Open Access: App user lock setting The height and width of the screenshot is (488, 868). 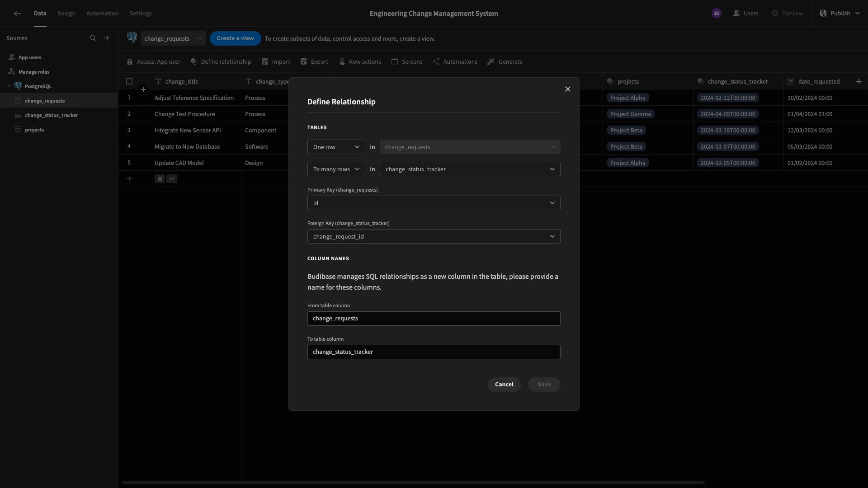[x=154, y=62]
